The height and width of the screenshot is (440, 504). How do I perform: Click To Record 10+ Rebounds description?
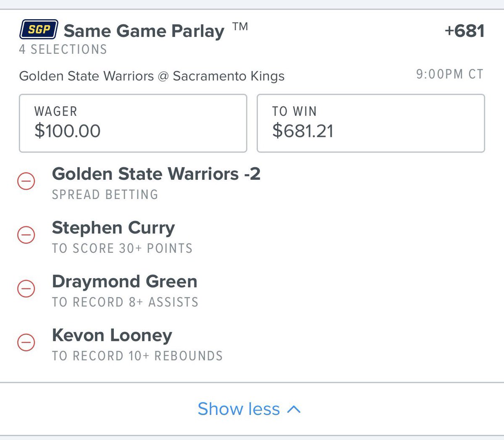coord(137,356)
